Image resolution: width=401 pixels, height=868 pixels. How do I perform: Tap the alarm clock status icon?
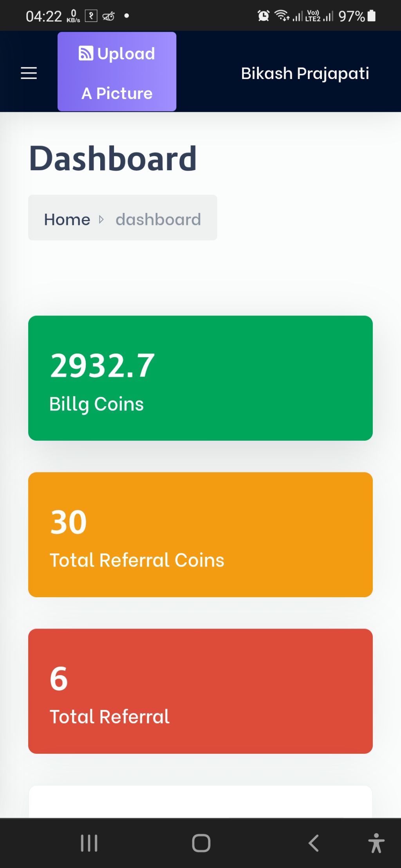[x=264, y=16]
